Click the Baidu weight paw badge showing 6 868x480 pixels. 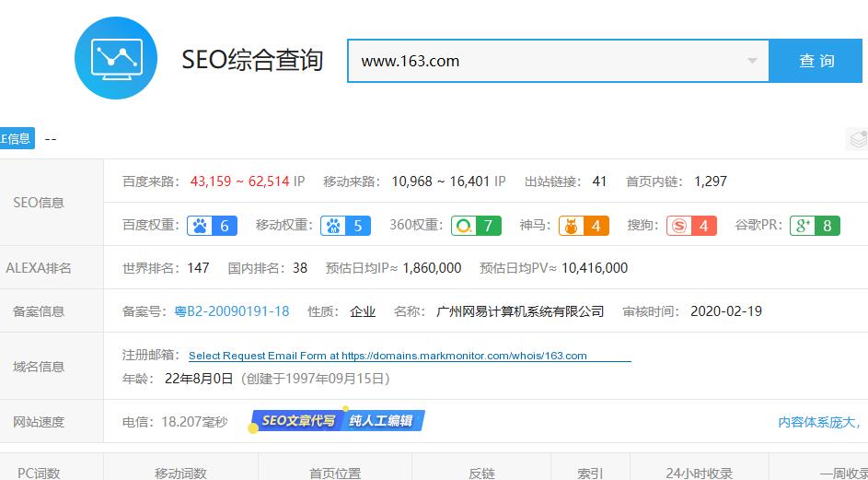212,226
